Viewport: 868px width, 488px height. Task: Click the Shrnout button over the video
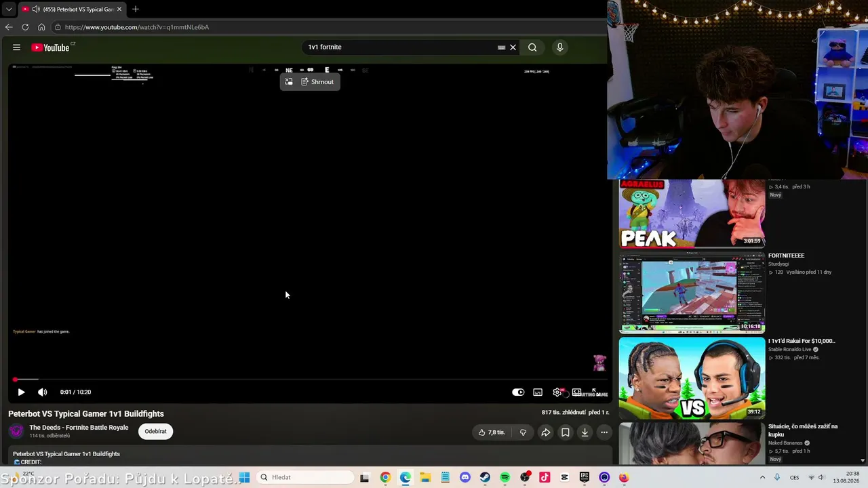317,82
